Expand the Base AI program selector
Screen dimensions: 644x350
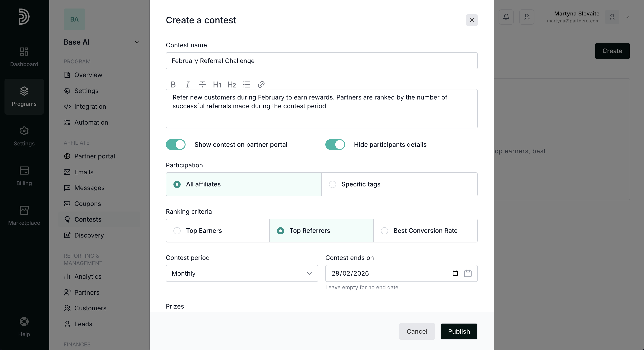tap(136, 42)
